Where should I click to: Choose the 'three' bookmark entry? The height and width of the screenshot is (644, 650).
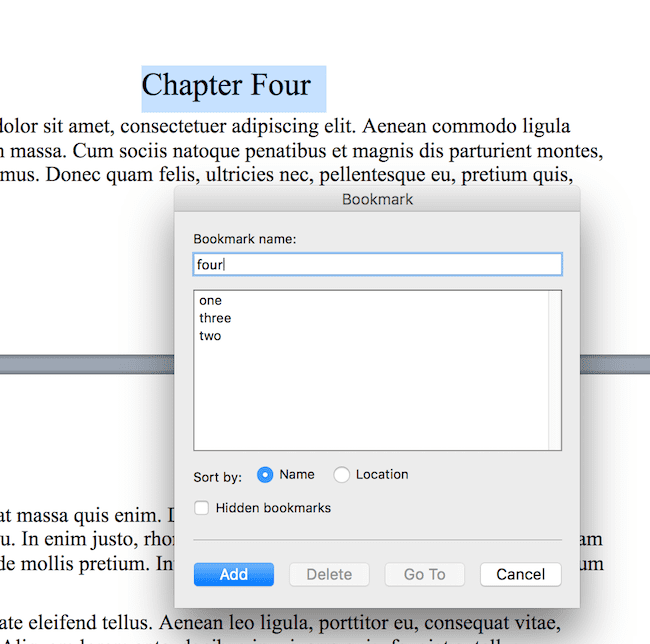point(215,318)
